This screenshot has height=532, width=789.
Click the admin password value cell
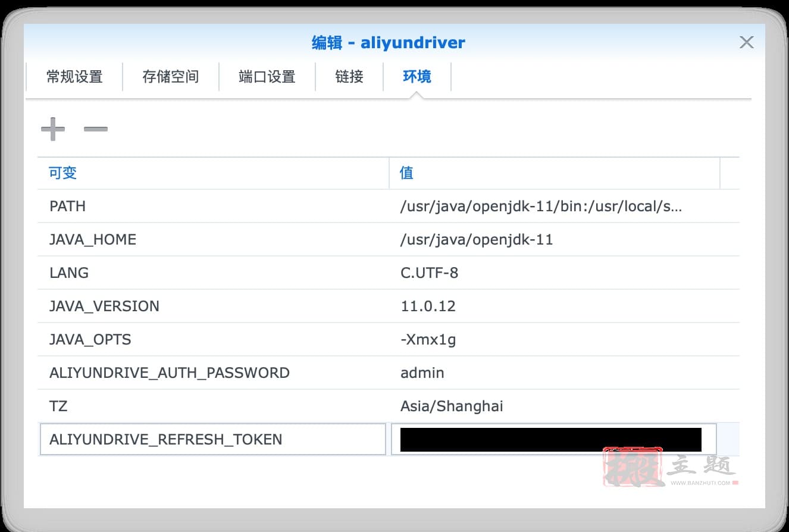pos(422,373)
